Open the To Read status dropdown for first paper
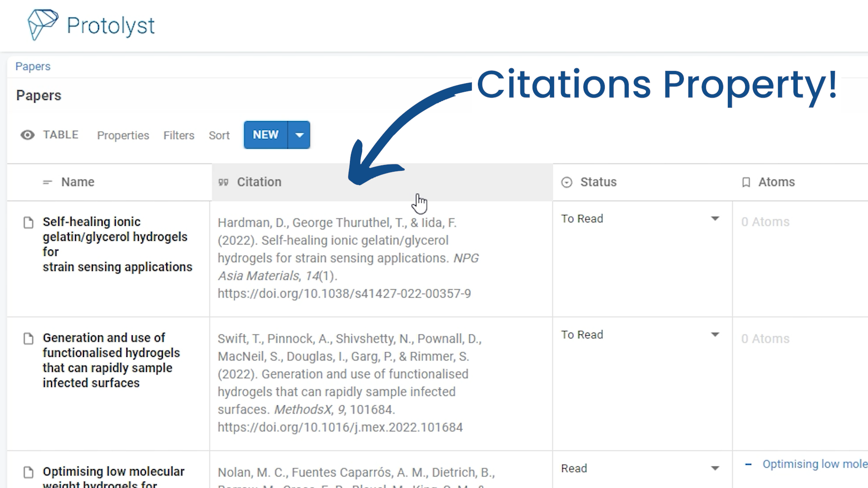This screenshot has height=488, width=868. point(714,218)
